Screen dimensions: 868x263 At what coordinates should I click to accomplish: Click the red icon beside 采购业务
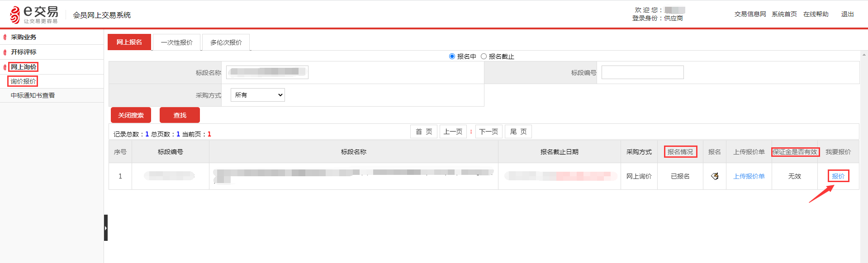tap(5, 37)
